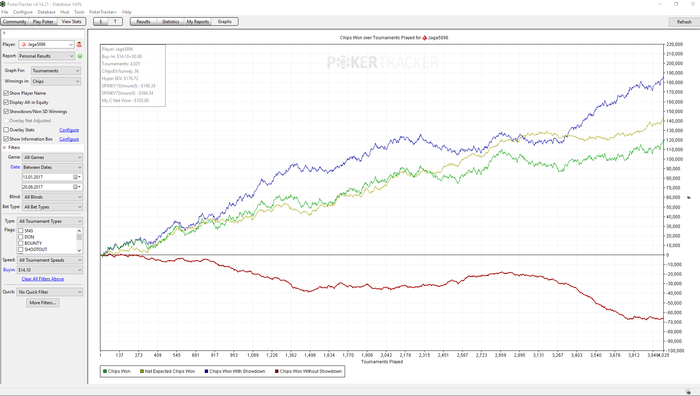Check the SNG flag
Viewport: 700px width, 396px height.
pyautogui.click(x=21, y=231)
